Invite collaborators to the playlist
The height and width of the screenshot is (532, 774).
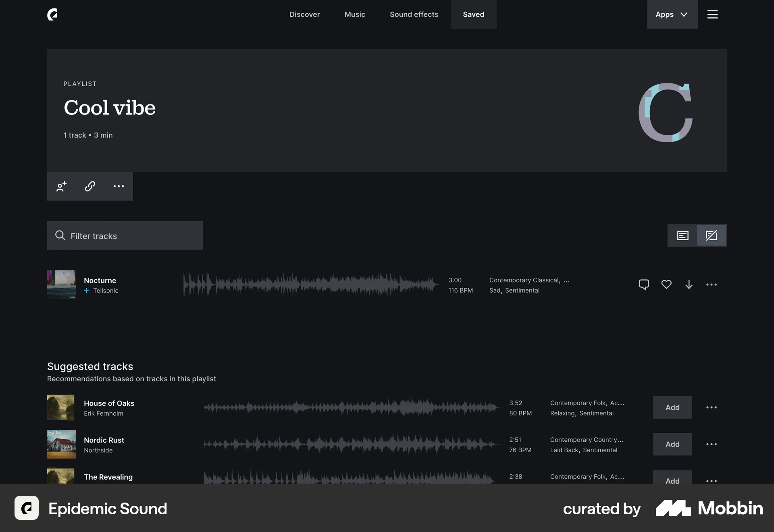[61, 187]
